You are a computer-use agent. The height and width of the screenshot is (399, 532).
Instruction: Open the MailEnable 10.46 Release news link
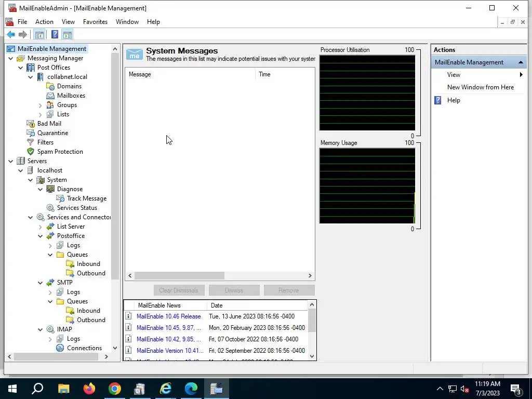[169, 316]
